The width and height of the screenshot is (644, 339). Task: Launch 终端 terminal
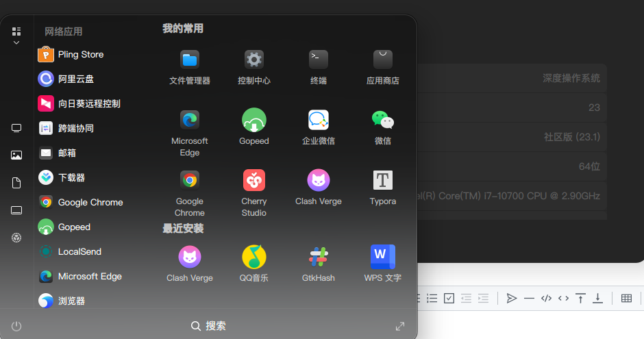319,68
